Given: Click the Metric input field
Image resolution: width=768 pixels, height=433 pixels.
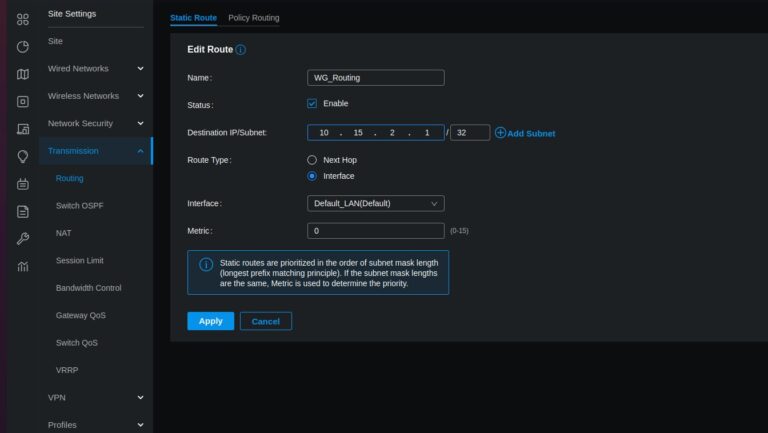Looking at the screenshot, I should 376,231.
